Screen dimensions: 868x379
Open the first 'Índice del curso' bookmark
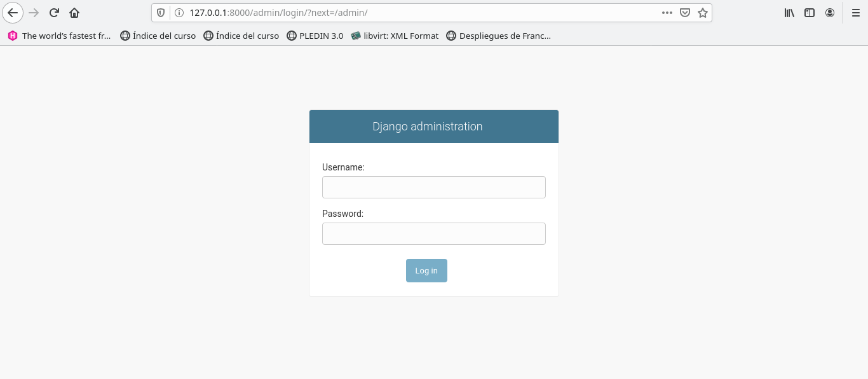[158, 36]
